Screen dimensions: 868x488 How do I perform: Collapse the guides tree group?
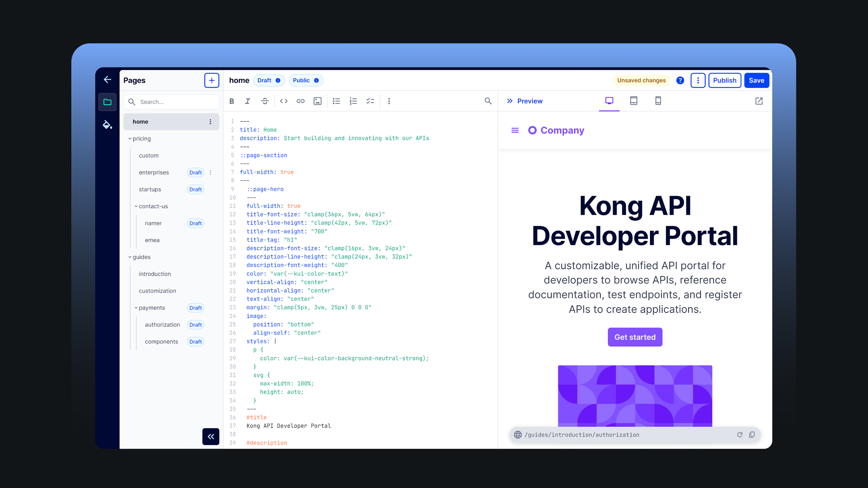(x=130, y=257)
